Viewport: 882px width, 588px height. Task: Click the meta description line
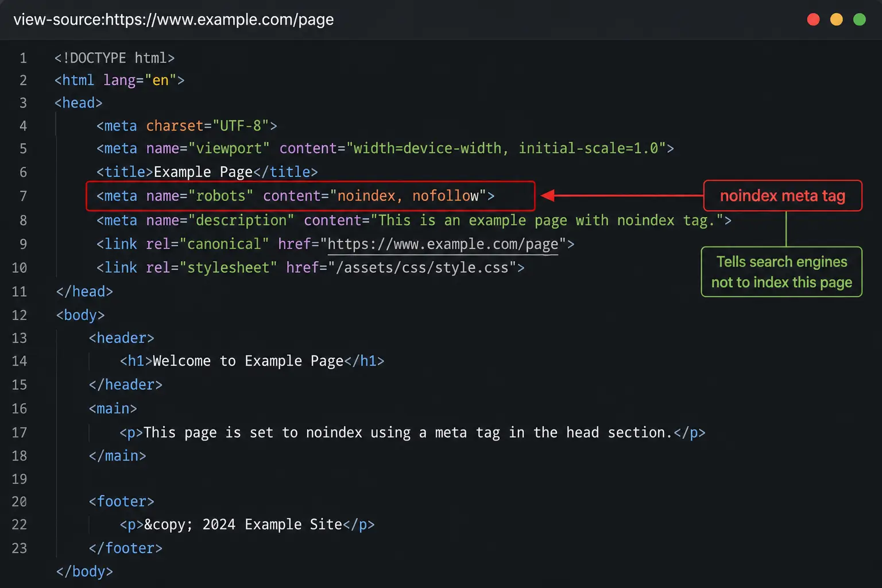coord(413,220)
